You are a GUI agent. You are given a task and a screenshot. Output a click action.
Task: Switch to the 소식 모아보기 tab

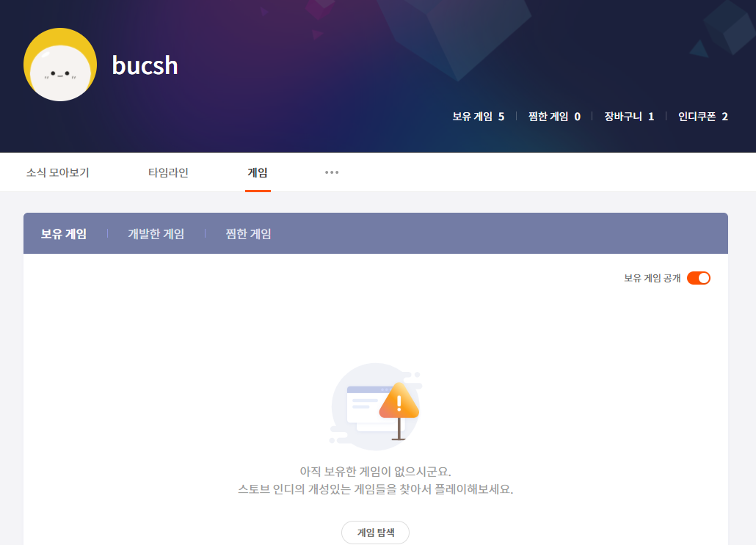click(58, 173)
